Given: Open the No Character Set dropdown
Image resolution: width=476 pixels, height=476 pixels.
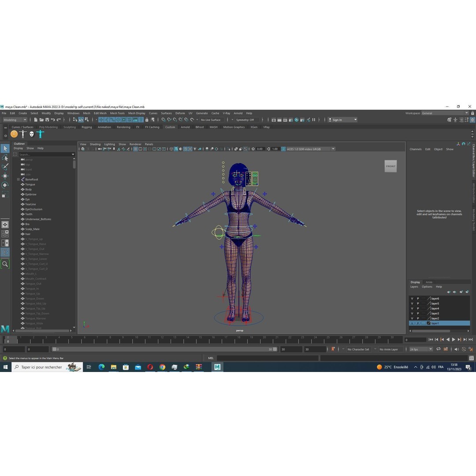Looking at the screenshot, I should click(x=358, y=349).
